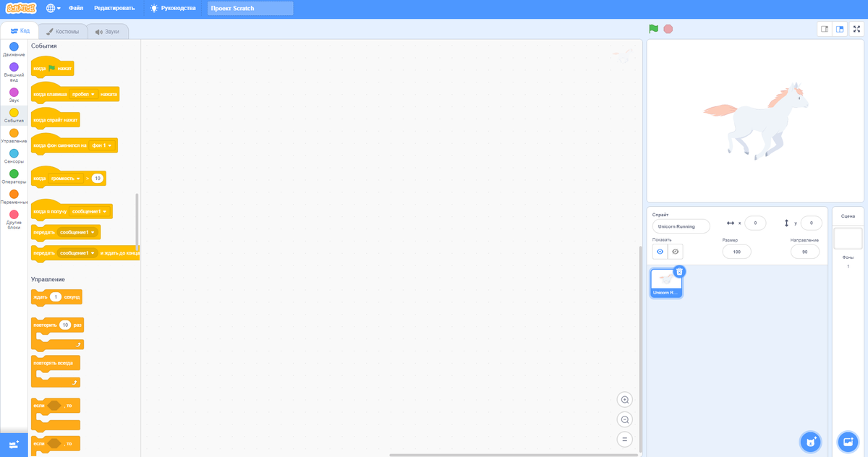The width and height of the screenshot is (868, 457).
Task: Open громкость dropdown in block
Action: (66, 178)
